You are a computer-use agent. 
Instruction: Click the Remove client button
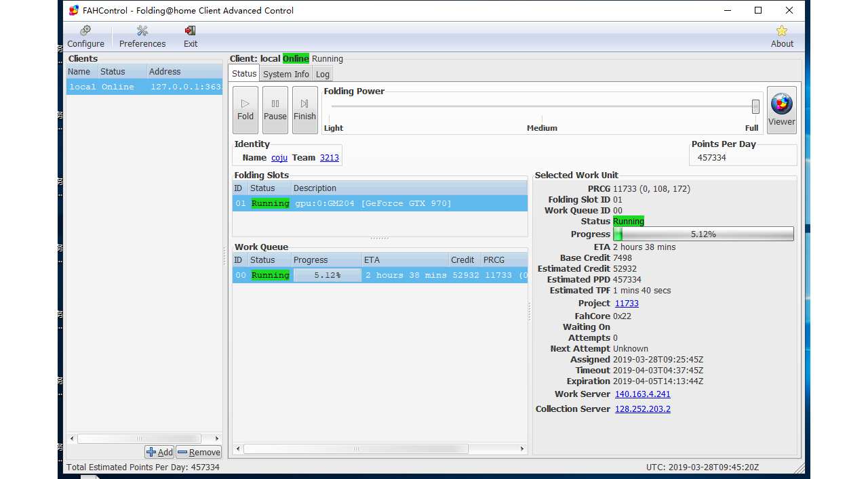[x=199, y=452]
